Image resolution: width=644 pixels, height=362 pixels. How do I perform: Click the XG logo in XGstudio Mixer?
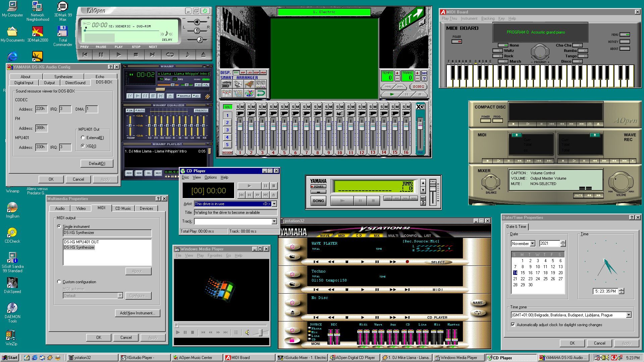pyautogui.click(x=420, y=107)
